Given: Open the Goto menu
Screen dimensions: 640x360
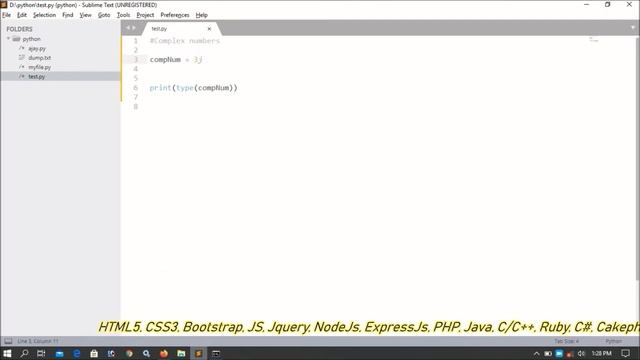Looking at the screenshot, I should coord(104,15).
